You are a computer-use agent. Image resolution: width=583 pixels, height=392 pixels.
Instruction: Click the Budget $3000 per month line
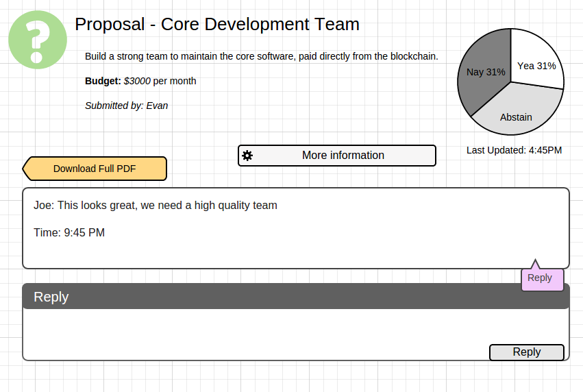point(140,81)
